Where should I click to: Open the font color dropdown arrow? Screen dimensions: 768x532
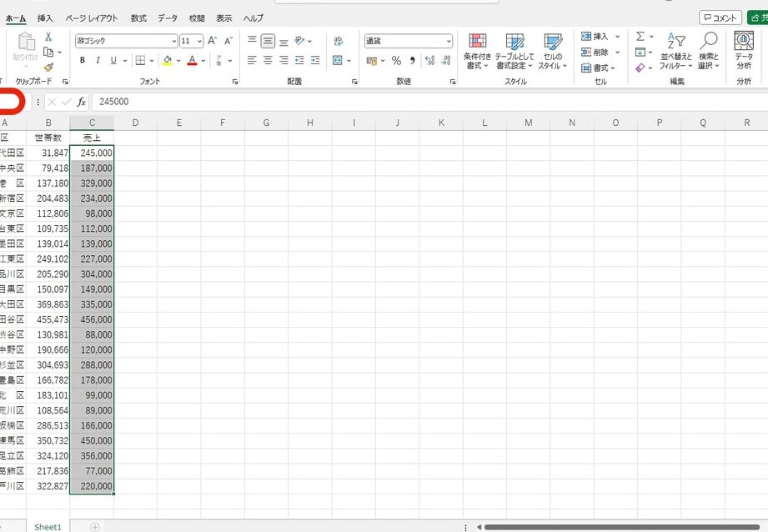(203, 61)
